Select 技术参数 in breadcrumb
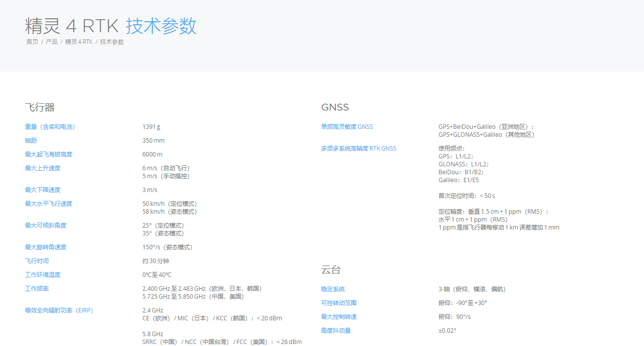This screenshot has height=346, width=644. tap(112, 42)
